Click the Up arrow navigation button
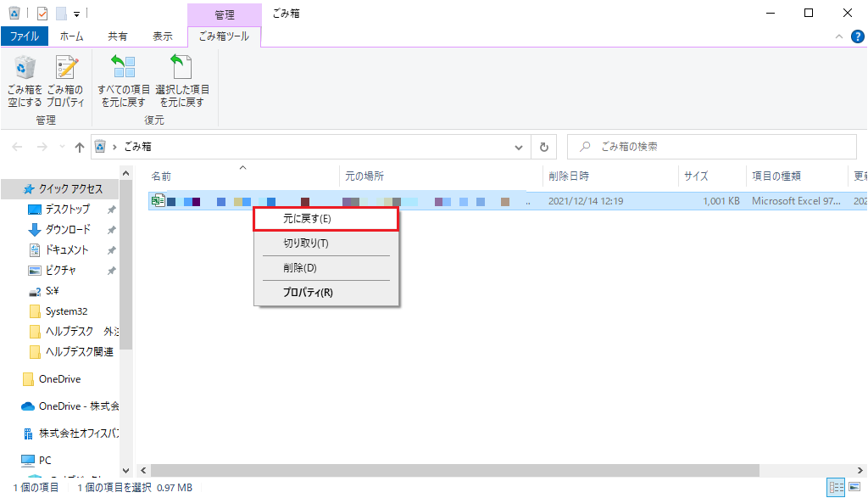Screen dimensions: 868x498 pos(80,147)
